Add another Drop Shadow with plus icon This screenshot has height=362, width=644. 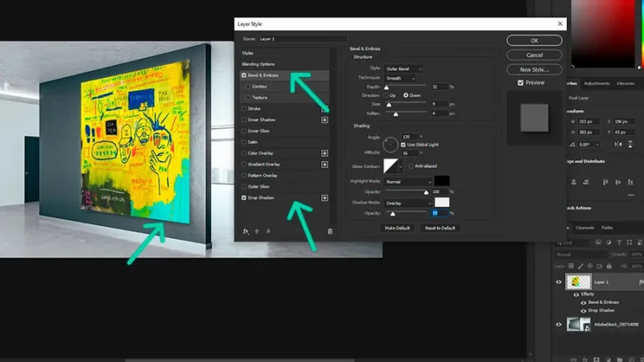[324, 198]
